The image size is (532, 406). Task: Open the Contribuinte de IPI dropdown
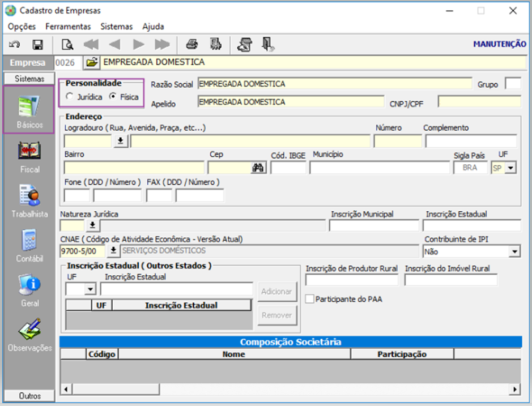point(514,251)
